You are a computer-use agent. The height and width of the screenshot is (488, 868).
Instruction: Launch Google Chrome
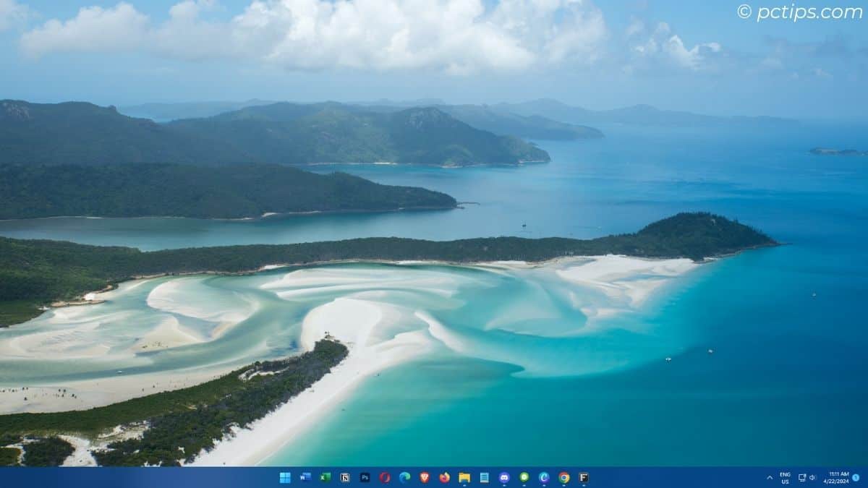(563, 477)
